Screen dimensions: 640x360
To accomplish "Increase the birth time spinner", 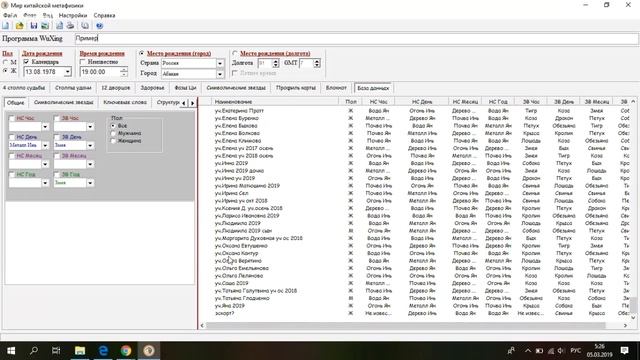I will pos(124,69).
